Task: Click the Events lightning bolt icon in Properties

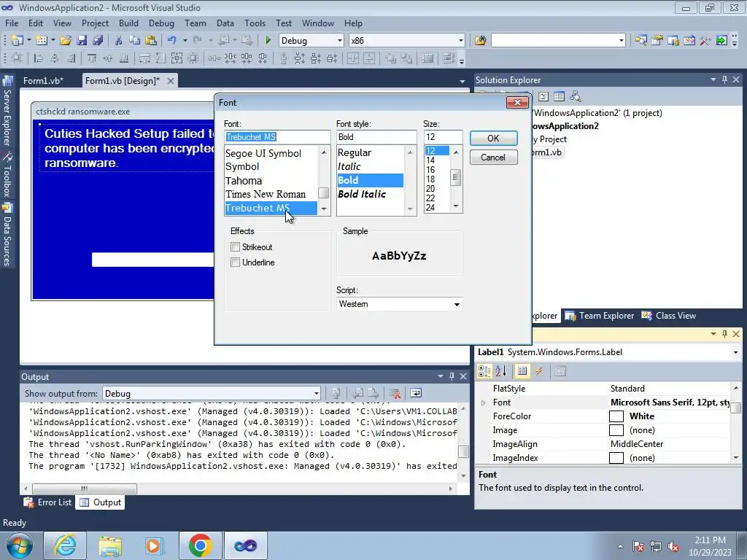Action: (539, 371)
